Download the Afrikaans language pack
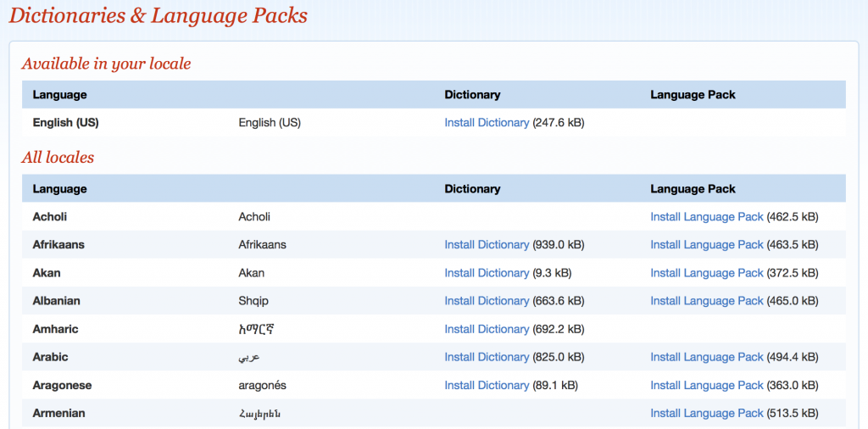Viewport: 868px width, 429px height. [x=706, y=245]
